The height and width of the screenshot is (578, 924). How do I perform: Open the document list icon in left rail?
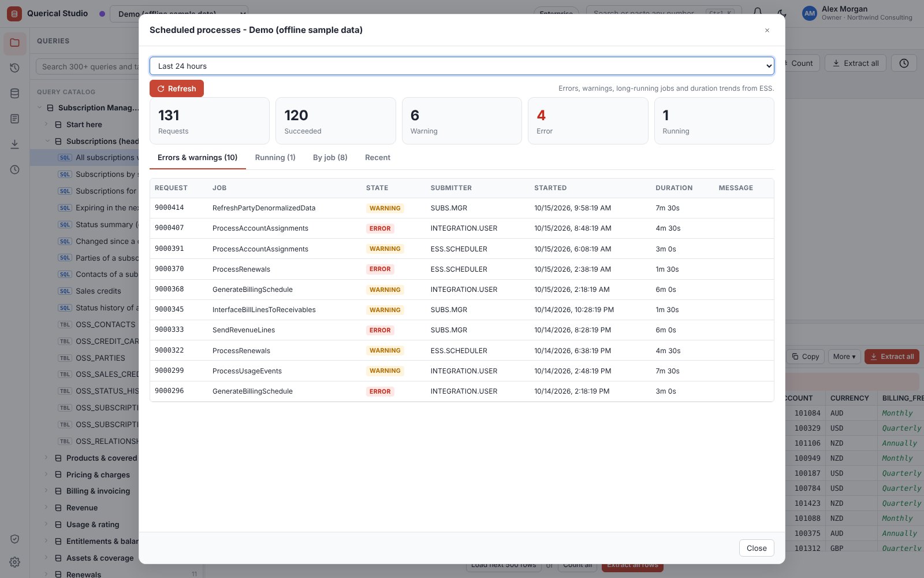click(15, 119)
